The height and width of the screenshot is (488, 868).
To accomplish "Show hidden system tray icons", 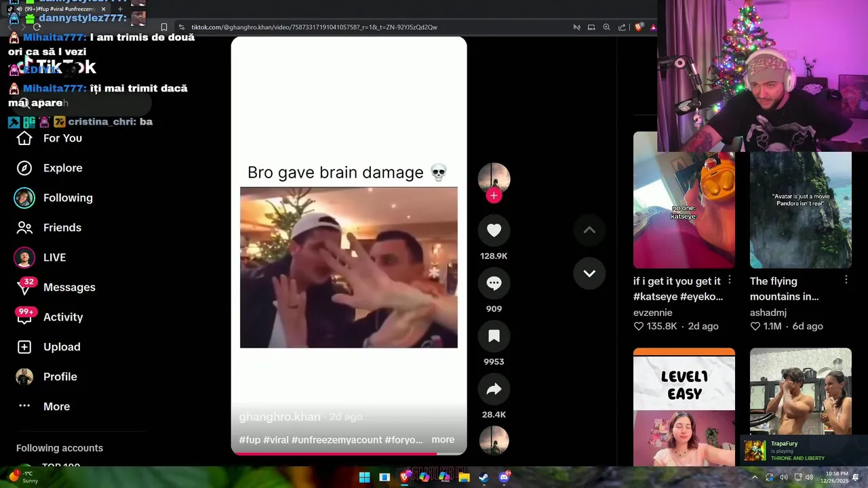I will (x=755, y=477).
